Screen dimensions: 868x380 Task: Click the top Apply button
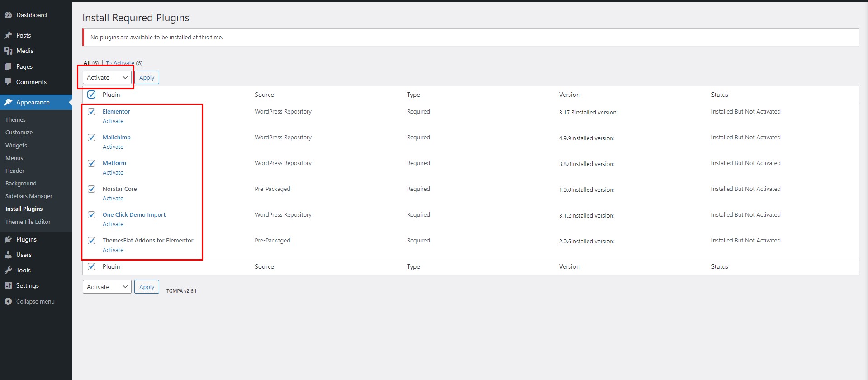(147, 77)
